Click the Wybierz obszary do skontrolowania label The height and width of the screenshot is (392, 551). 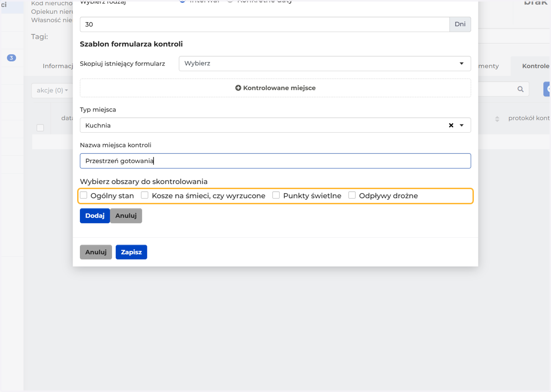click(x=144, y=181)
